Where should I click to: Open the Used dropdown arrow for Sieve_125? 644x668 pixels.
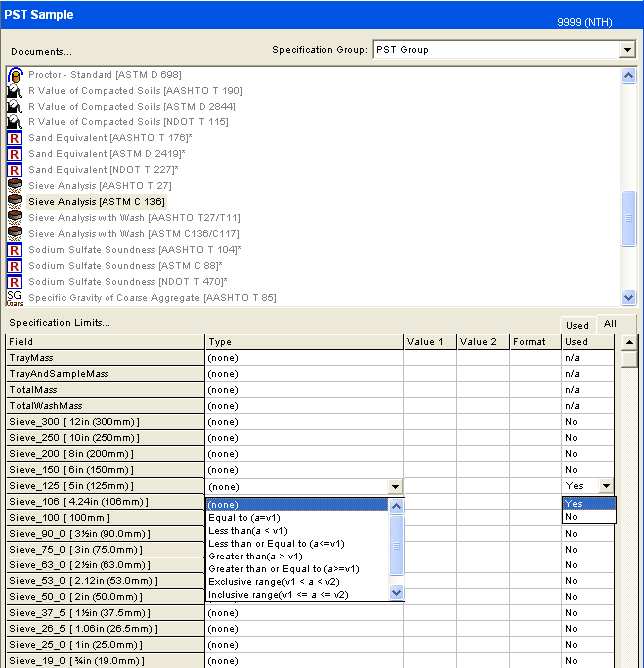pos(606,486)
